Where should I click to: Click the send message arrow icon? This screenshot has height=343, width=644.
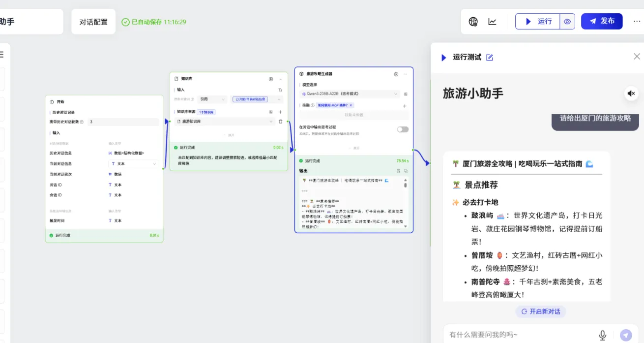pos(626,335)
